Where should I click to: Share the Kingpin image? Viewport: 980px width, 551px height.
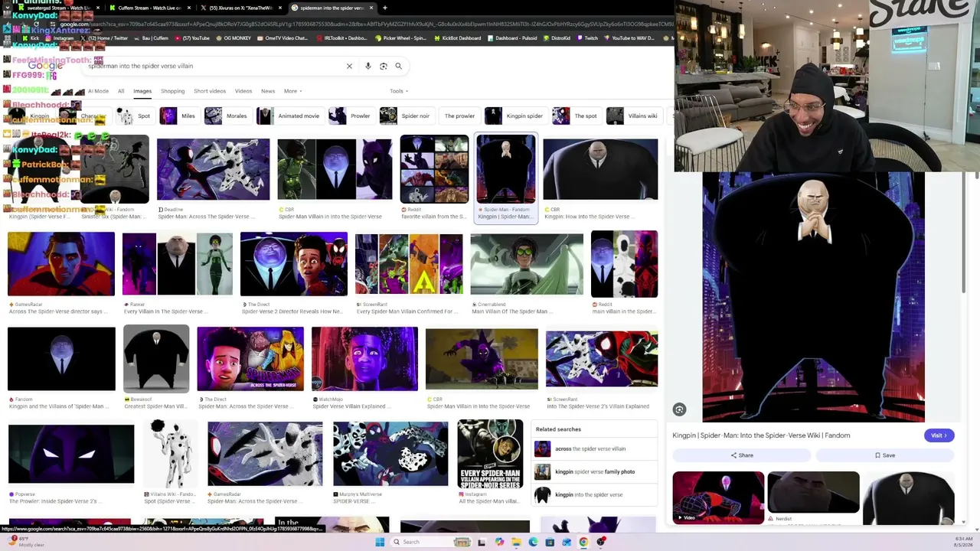741,455
